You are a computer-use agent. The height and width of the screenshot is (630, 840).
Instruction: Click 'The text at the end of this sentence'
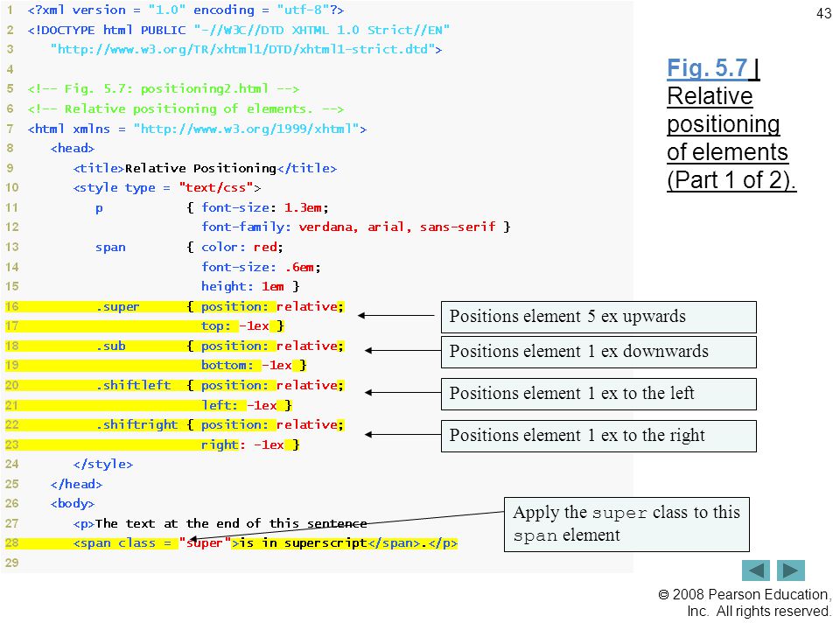[231, 523]
